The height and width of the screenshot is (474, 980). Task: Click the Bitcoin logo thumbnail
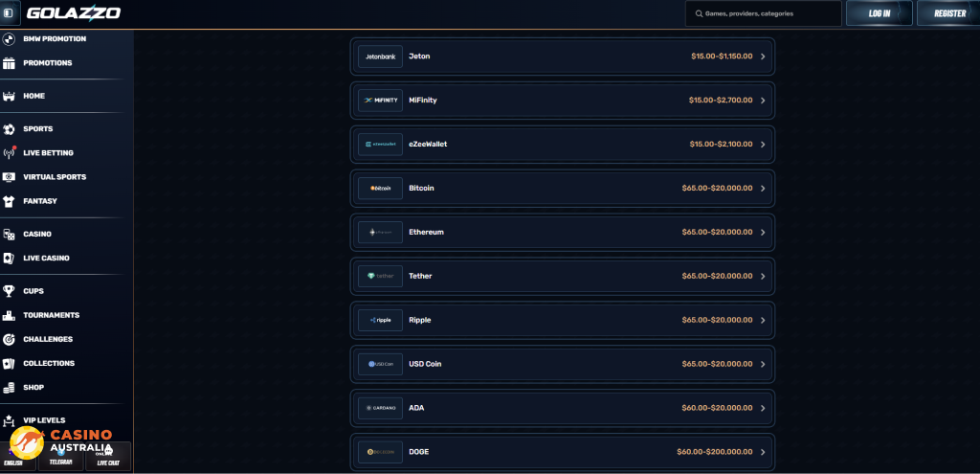[x=380, y=188]
